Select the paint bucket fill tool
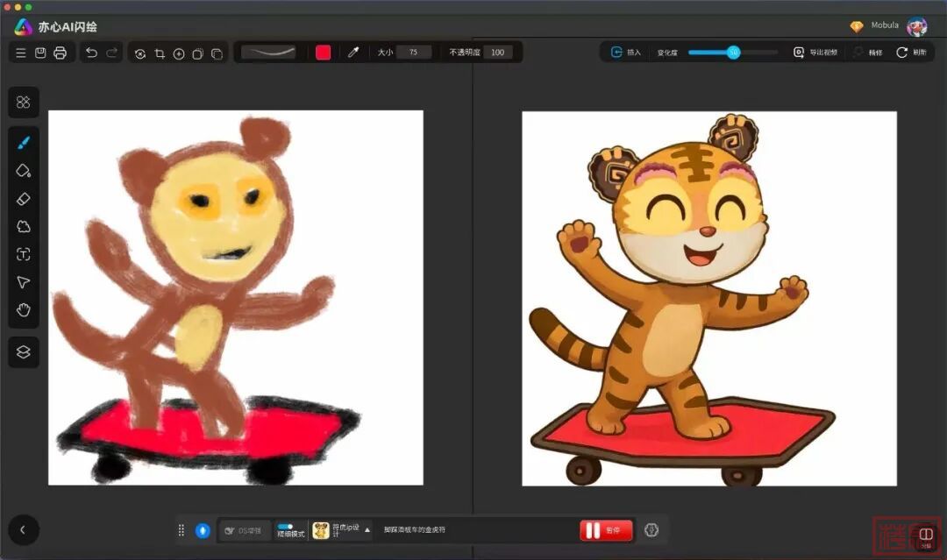 24,170
